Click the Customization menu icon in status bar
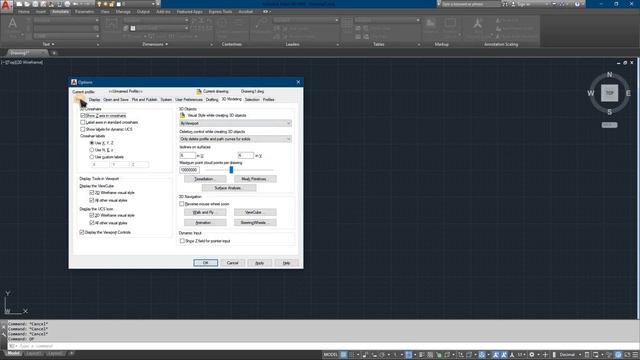This screenshot has width=640, height=360. coord(635,355)
